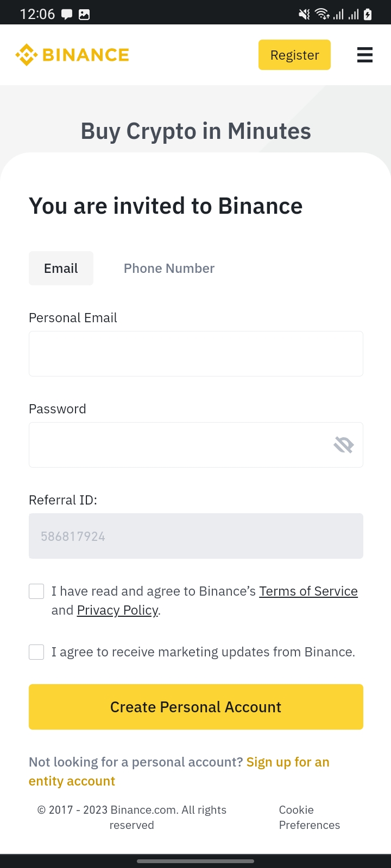Image resolution: width=391 pixels, height=868 pixels.
Task: Tap the image notification icon in status bar
Action: point(84,15)
